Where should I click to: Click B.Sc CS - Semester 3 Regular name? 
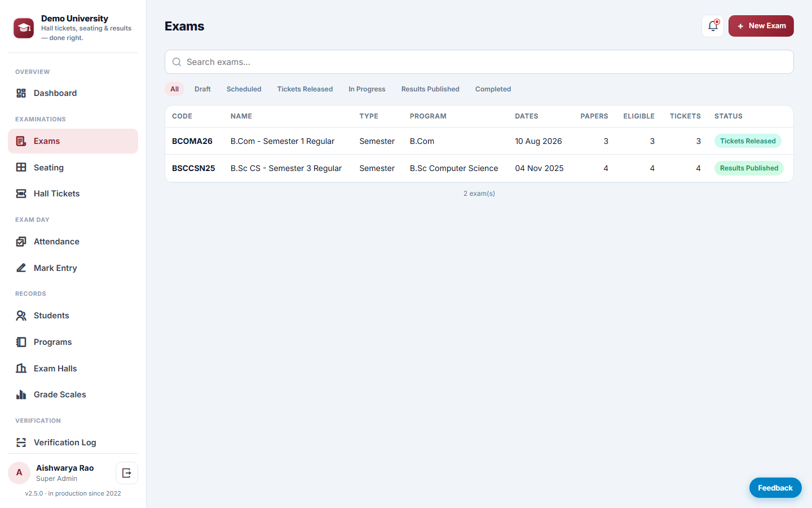pyautogui.click(x=286, y=168)
